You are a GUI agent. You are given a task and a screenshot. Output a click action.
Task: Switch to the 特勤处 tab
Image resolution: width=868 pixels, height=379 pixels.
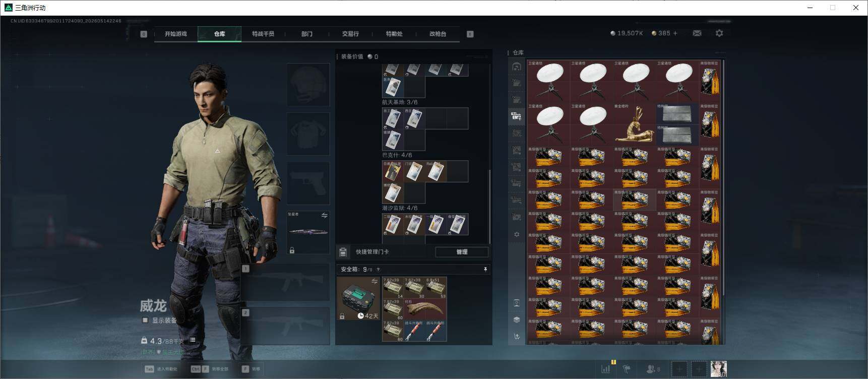(x=394, y=34)
